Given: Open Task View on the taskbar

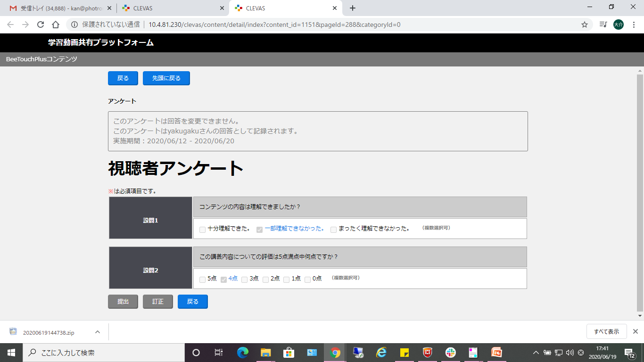Looking at the screenshot, I should coord(219,353).
